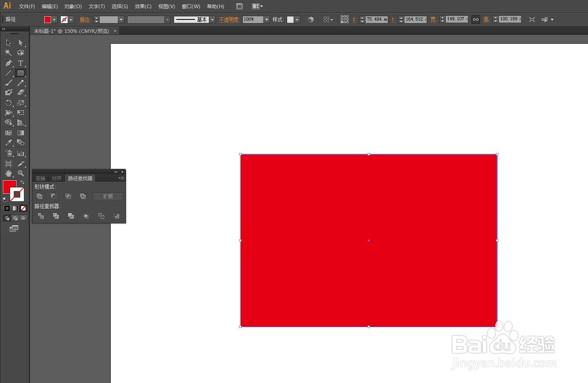The image size is (588, 383).
Task: Pick the Blend tool
Action: (21, 143)
